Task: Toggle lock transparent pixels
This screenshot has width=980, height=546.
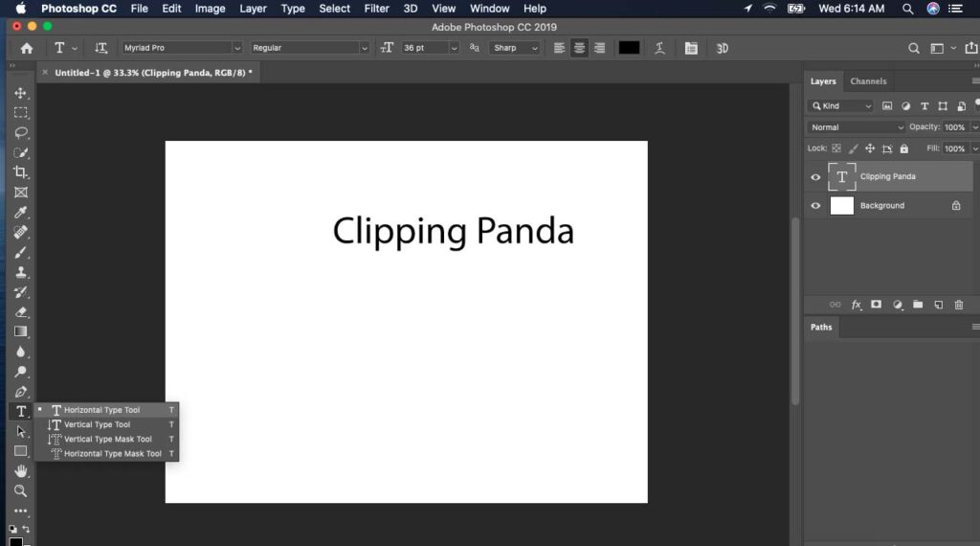Action: point(836,148)
